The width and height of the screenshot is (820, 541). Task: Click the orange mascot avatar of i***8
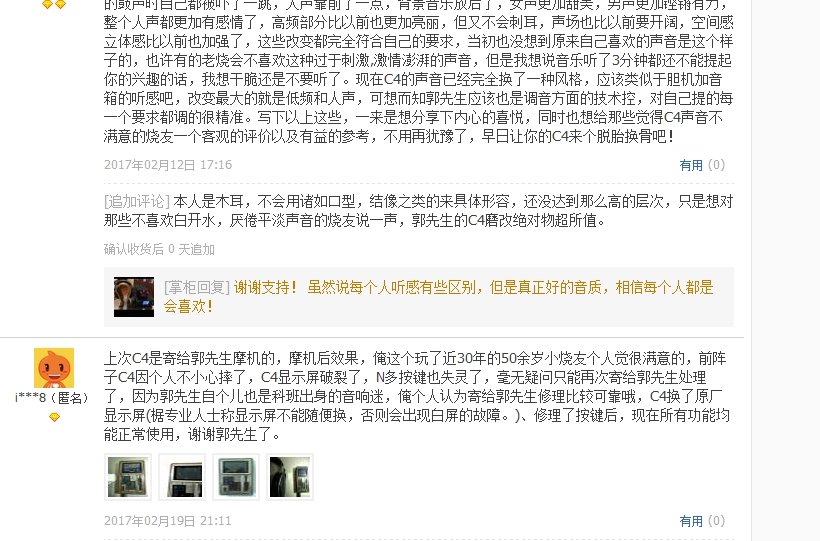[54, 367]
